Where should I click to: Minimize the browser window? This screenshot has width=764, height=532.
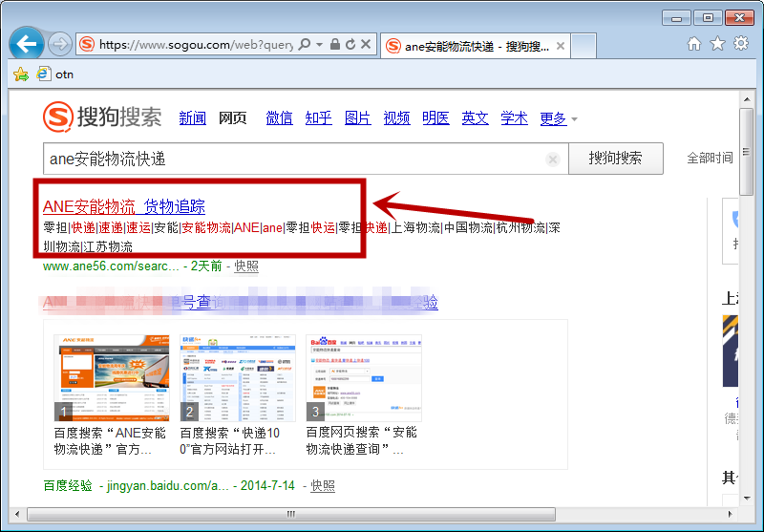tap(676, 18)
